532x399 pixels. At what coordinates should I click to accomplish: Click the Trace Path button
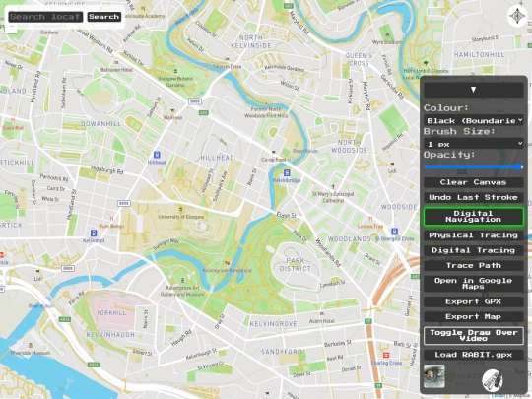(x=473, y=265)
